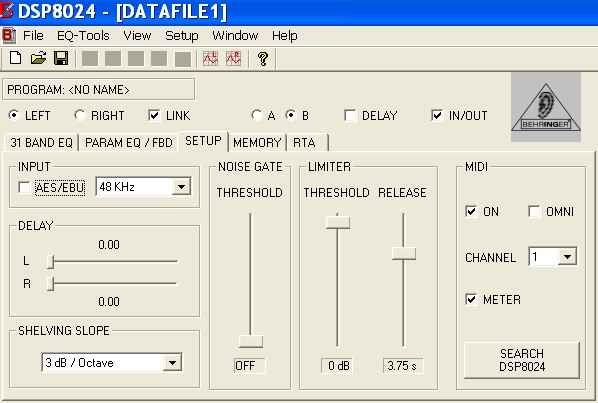Select radio option A

coord(257,115)
